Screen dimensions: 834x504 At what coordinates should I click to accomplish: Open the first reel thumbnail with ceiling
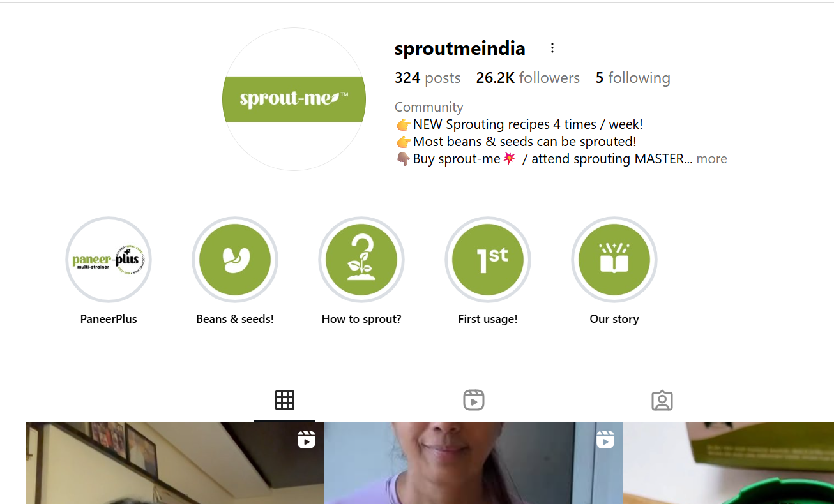(x=174, y=463)
